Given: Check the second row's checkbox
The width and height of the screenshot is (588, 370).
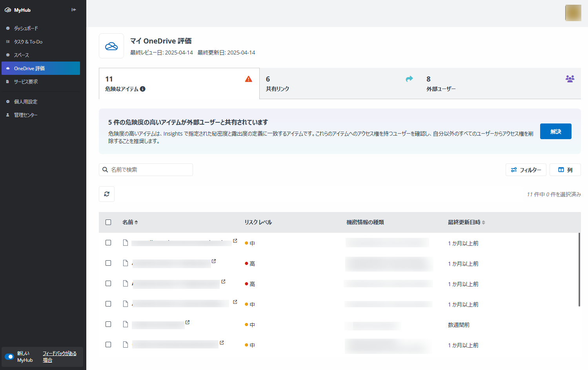Looking at the screenshot, I should coord(108,263).
